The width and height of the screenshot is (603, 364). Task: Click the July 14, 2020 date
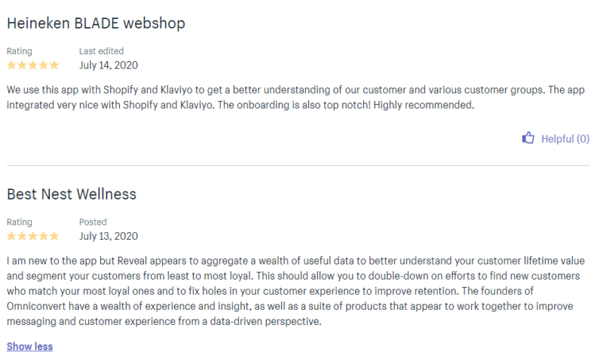[x=109, y=65]
